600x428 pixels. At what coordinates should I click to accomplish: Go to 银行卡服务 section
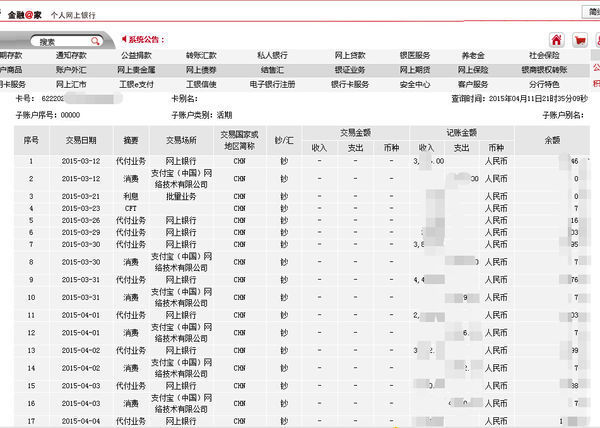pos(350,85)
